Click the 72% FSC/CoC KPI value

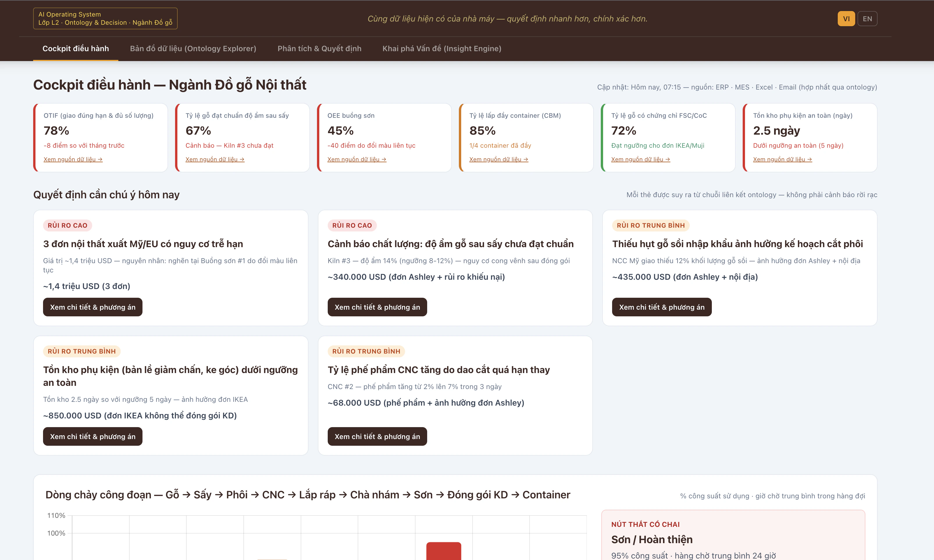coord(623,131)
